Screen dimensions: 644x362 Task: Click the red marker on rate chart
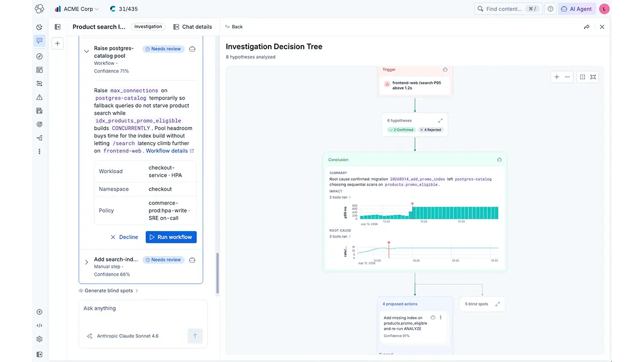tap(389, 243)
